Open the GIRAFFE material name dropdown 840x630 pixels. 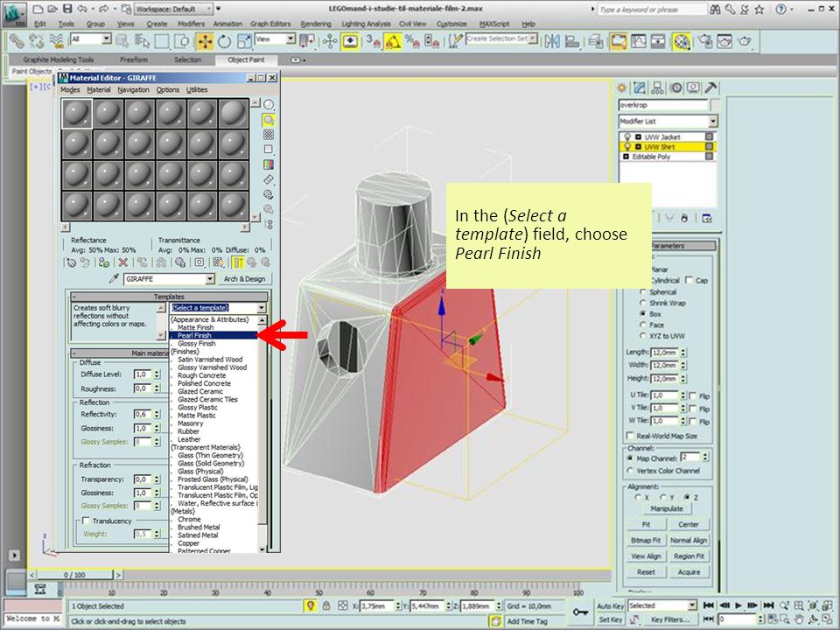point(210,278)
